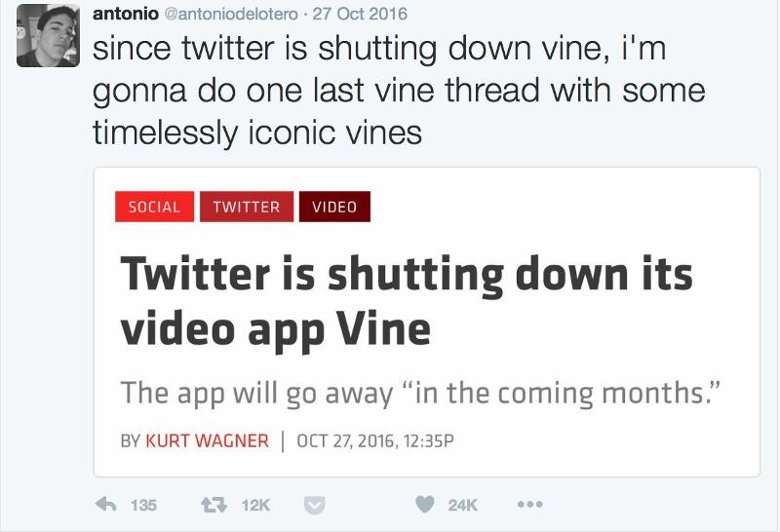
Task: Open the @antoniodelotero handle link
Action: click(231, 14)
